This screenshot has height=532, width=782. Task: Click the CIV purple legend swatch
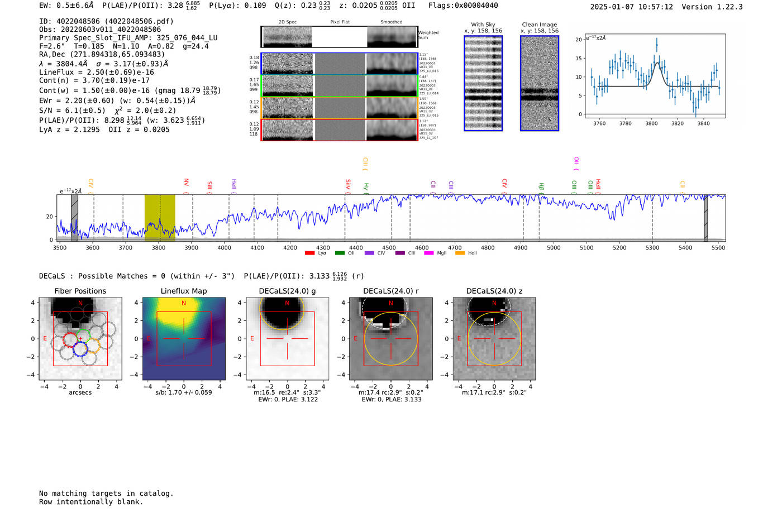point(369,253)
